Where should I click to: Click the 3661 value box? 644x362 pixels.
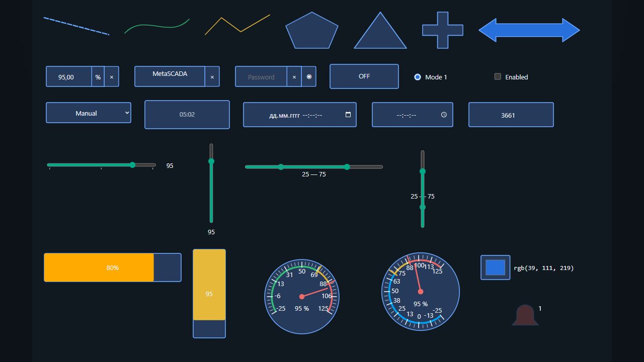tap(511, 115)
